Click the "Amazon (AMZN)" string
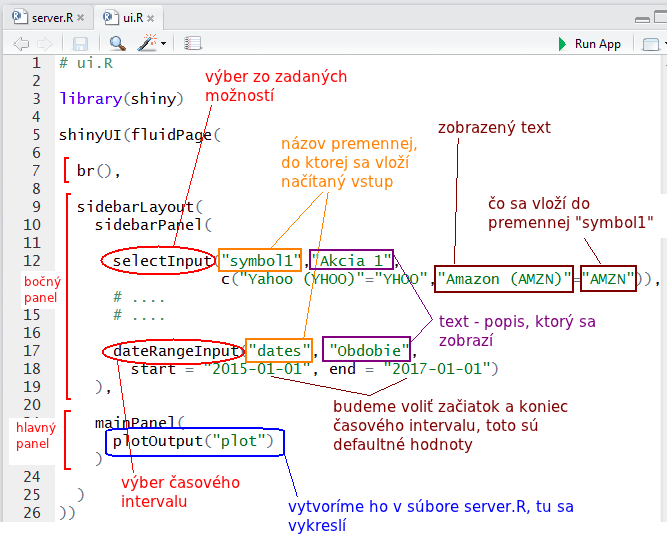This screenshot has width=667, height=557. [504, 279]
